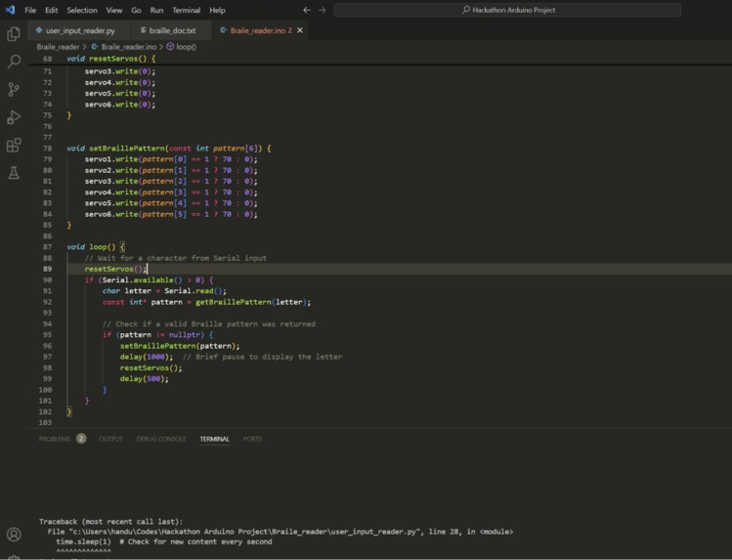Click the navigate forward arrow
The image size is (732, 560).
click(323, 10)
